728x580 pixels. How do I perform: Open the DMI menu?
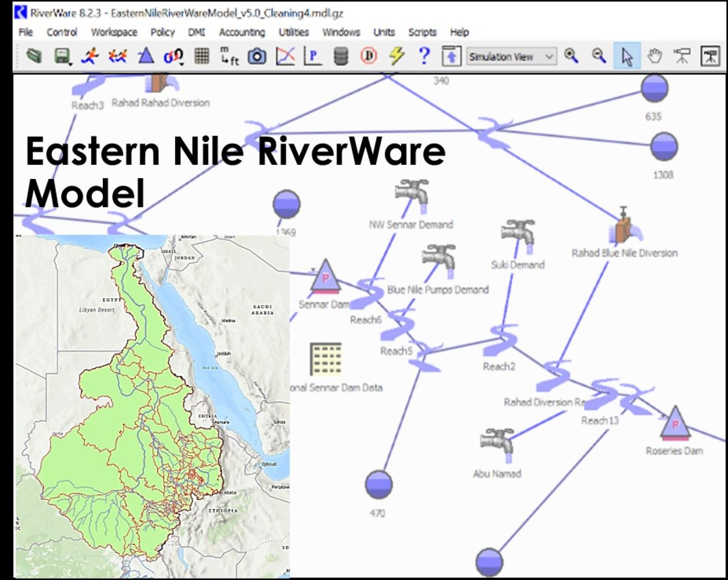197,32
